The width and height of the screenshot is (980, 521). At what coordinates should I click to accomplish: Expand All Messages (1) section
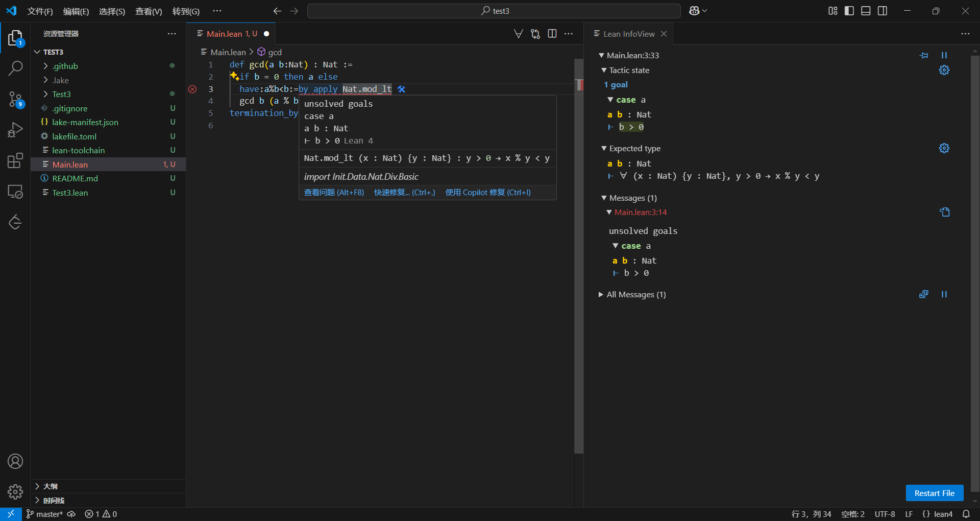coord(635,295)
